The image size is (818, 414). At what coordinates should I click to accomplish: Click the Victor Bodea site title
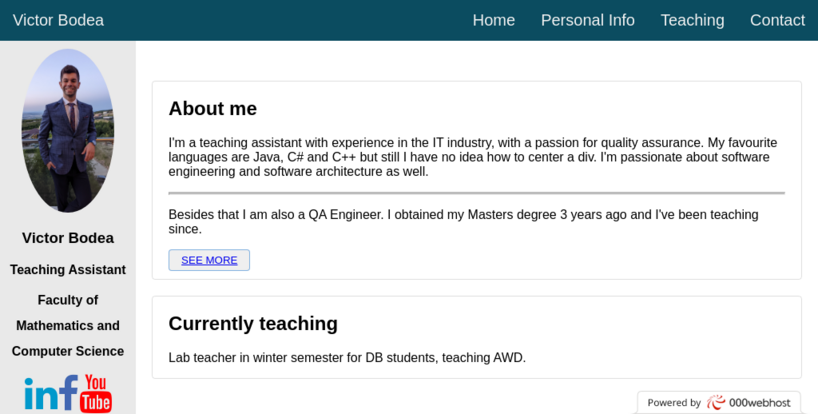point(58,20)
